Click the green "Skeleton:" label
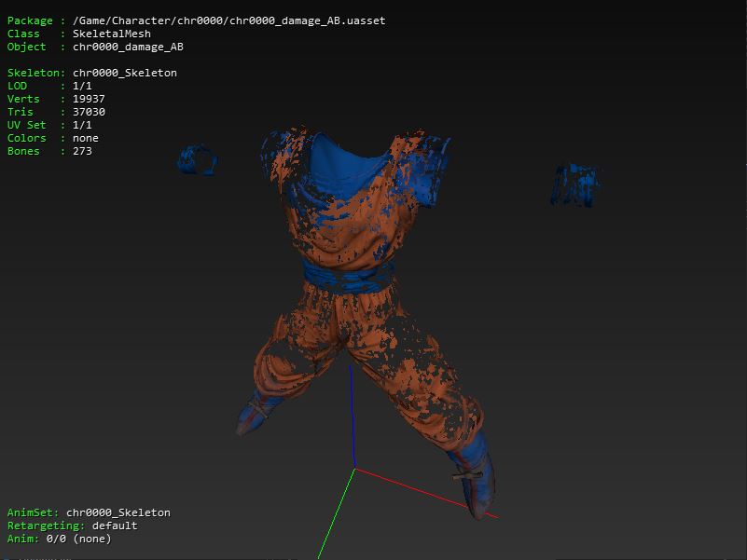The width and height of the screenshot is (747, 560). [36, 73]
